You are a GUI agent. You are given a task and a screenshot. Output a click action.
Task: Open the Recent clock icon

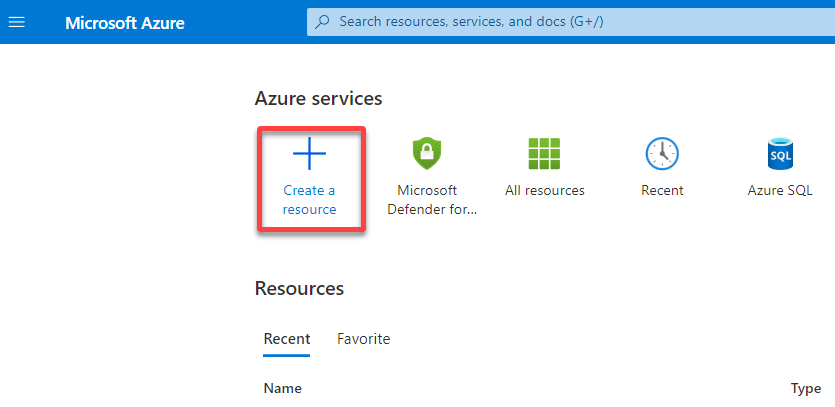662,153
